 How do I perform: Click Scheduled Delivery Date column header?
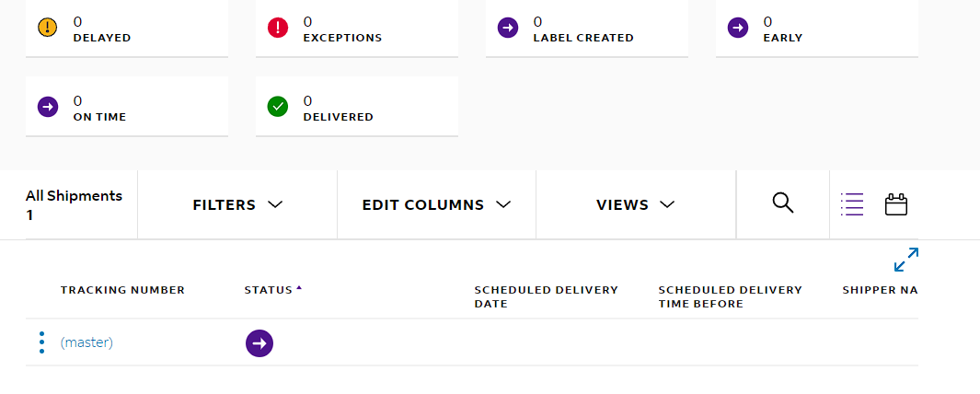[x=546, y=295]
